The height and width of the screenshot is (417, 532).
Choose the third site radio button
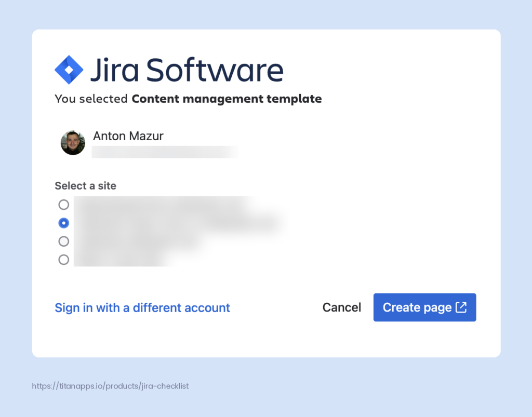point(63,241)
